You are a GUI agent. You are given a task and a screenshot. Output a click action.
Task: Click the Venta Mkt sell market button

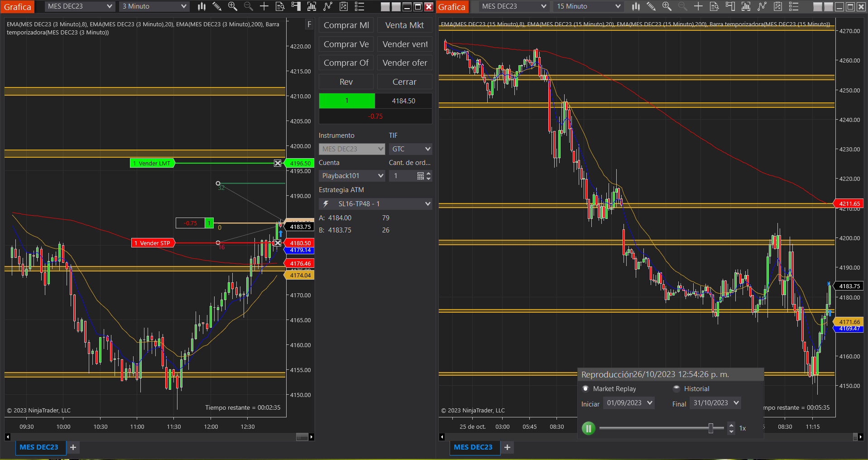405,25
